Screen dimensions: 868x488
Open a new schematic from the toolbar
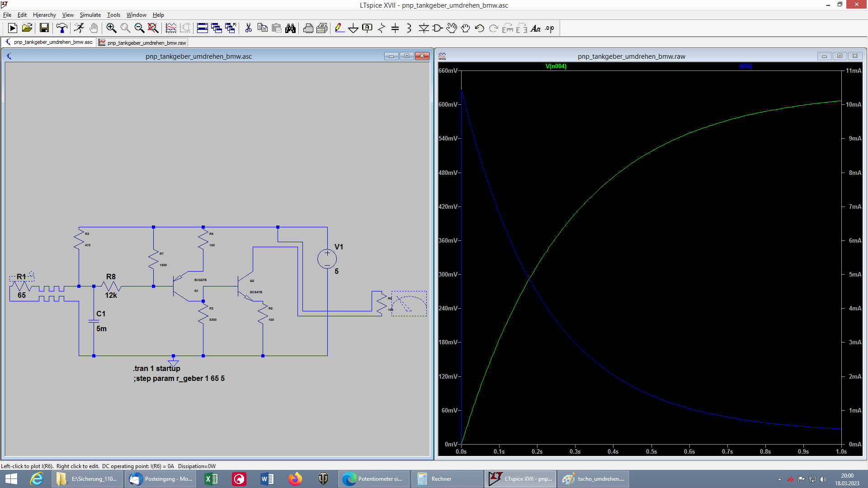click(x=13, y=28)
